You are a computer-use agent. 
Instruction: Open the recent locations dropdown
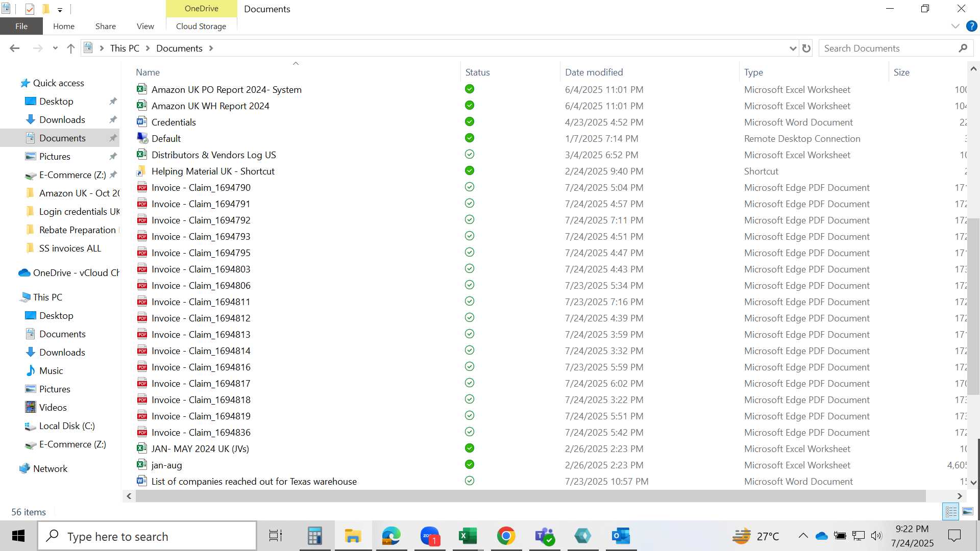pyautogui.click(x=55, y=48)
